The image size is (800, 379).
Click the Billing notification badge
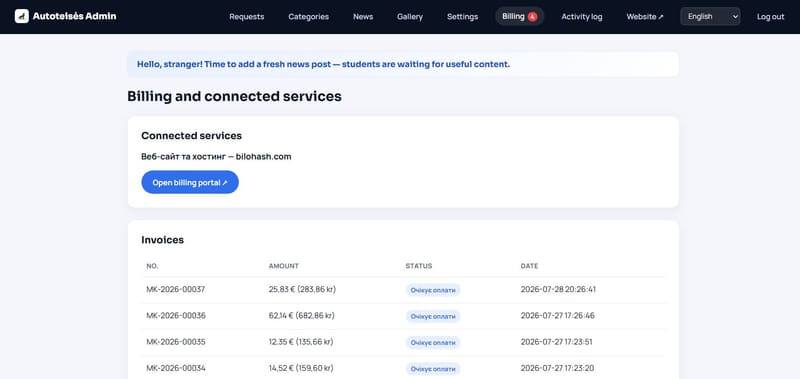coord(533,17)
